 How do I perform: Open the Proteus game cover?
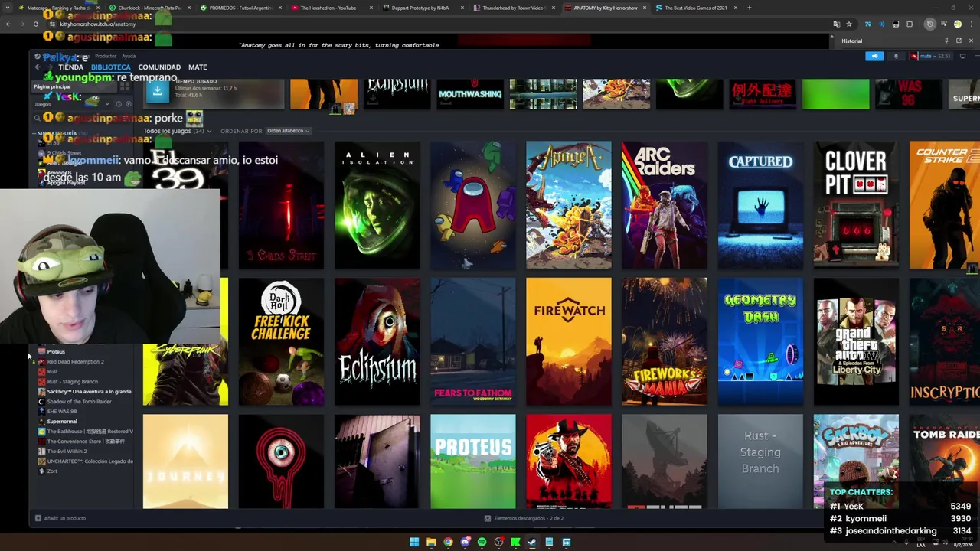click(472, 461)
